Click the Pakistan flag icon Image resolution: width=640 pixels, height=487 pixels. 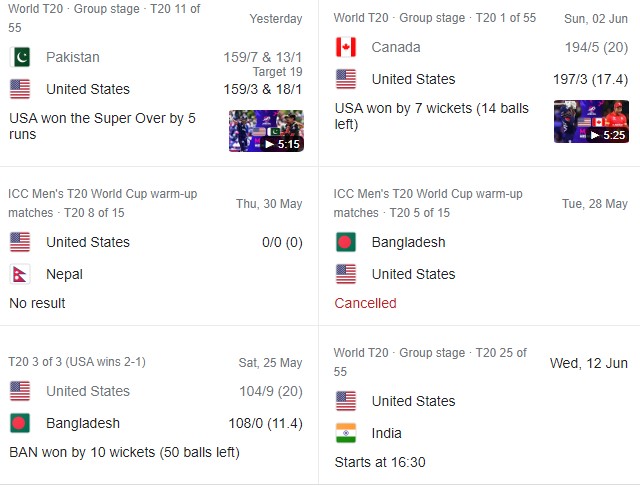click(20, 57)
